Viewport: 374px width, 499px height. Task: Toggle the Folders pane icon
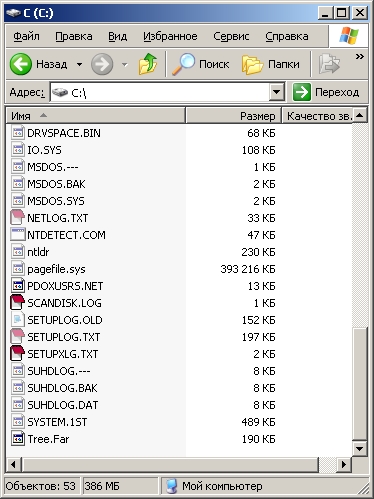coord(252,64)
